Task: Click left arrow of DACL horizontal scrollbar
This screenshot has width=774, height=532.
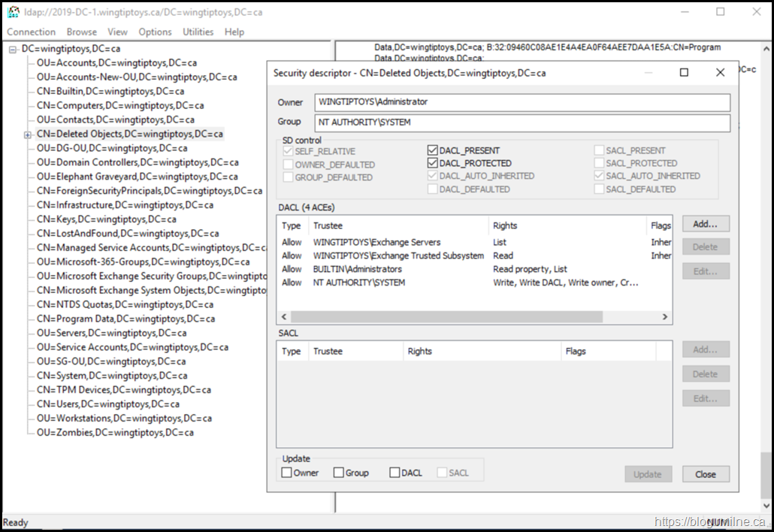Action: point(284,318)
